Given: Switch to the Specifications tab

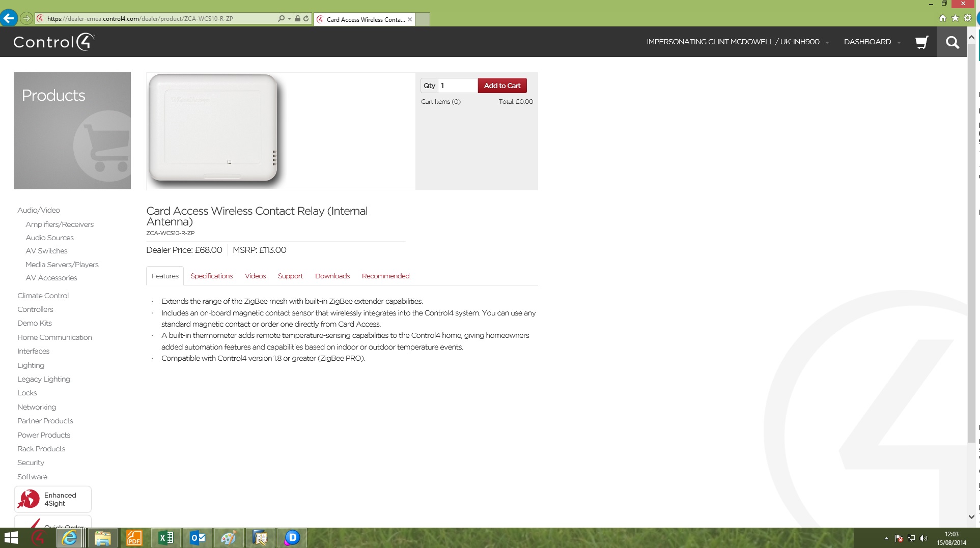Looking at the screenshot, I should (x=212, y=276).
